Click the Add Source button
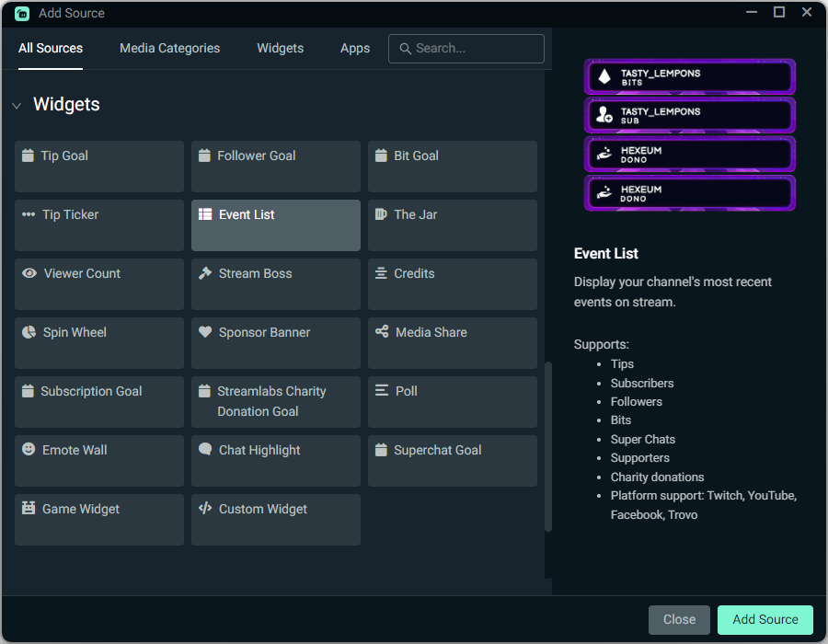828x644 pixels. [x=765, y=619]
